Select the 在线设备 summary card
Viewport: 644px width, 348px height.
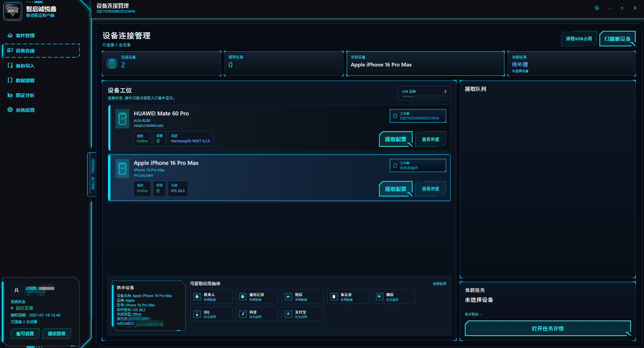(162, 64)
